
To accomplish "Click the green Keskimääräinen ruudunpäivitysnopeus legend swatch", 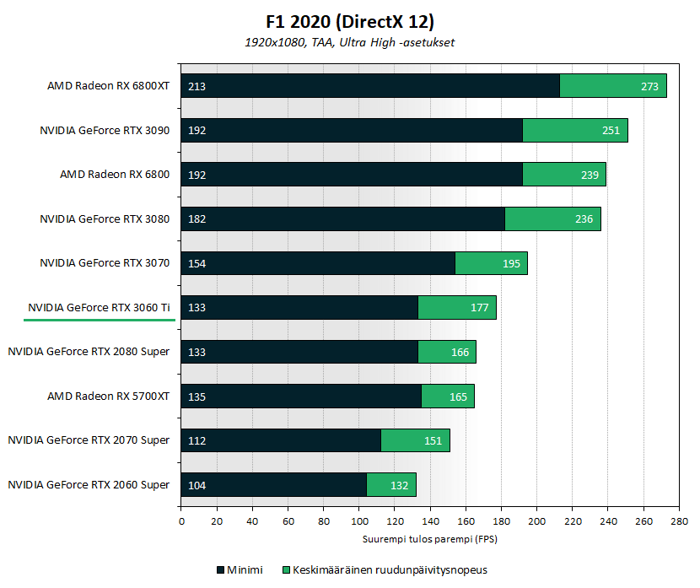I will [286, 569].
